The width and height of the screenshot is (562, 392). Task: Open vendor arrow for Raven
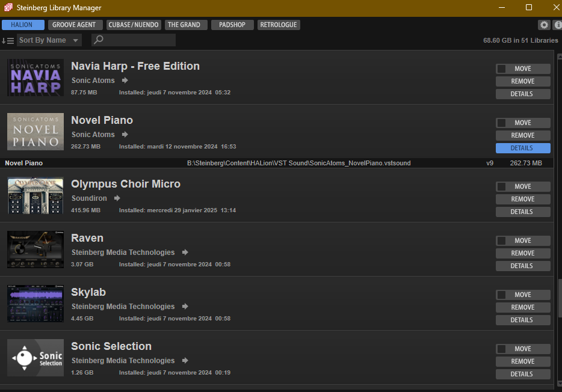click(x=185, y=252)
